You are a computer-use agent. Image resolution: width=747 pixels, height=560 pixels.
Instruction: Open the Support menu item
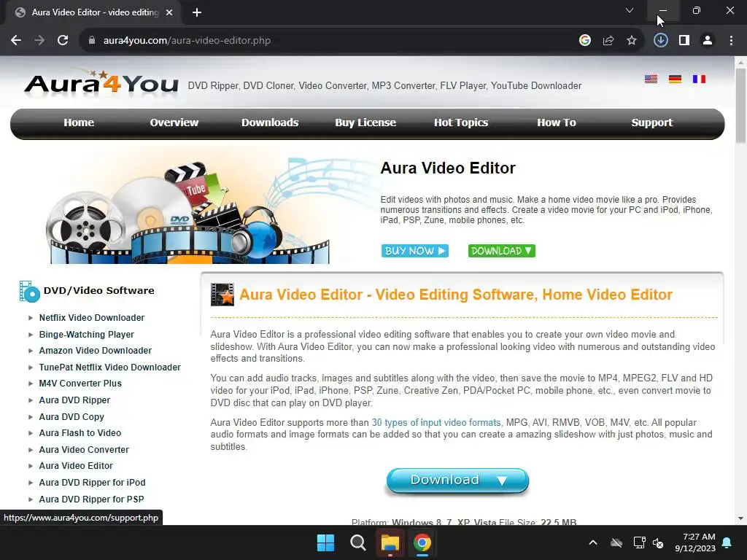(651, 122)
